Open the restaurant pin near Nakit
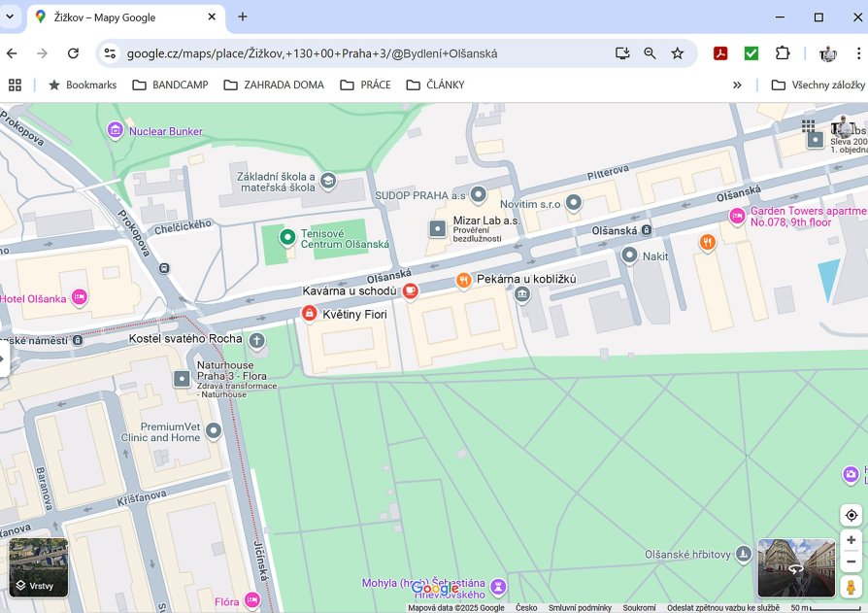This screenshot has width=868, height=613. click(708, 242)
